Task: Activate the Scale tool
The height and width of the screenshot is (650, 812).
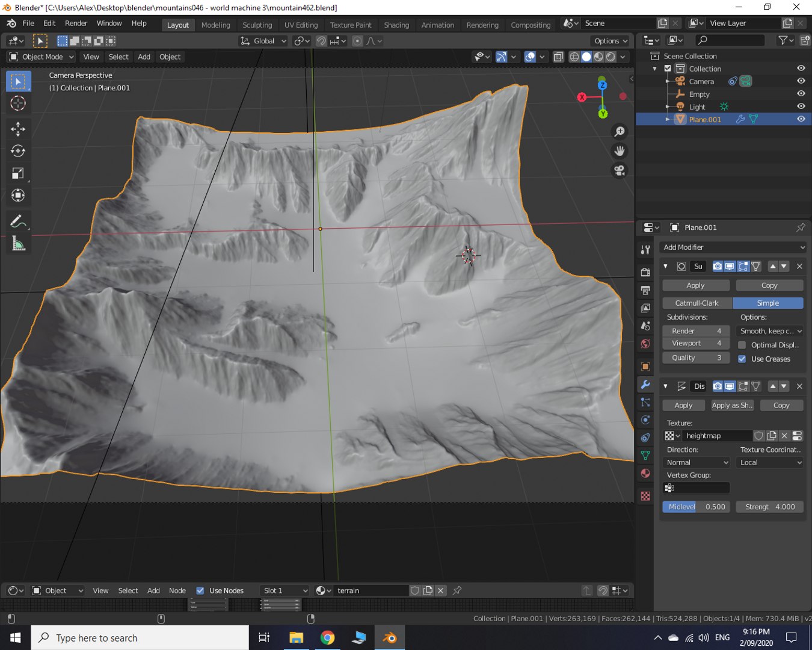Action: 18,173
